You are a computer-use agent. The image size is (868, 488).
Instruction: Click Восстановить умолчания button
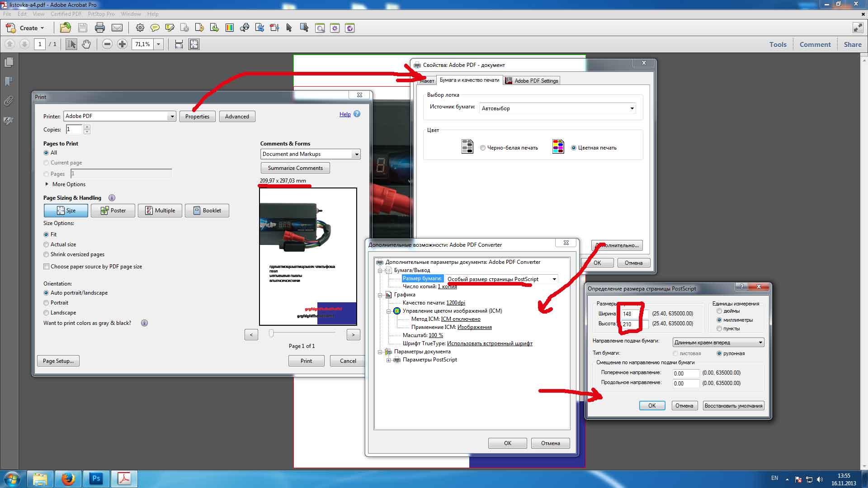pos(733,405)
